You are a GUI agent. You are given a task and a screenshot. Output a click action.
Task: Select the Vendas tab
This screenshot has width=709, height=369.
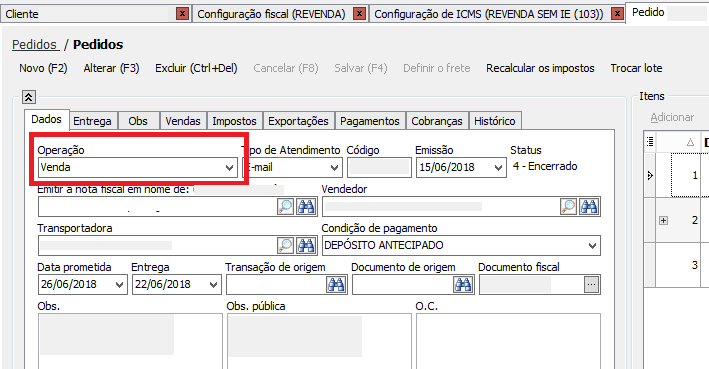(x=183, y=121)
